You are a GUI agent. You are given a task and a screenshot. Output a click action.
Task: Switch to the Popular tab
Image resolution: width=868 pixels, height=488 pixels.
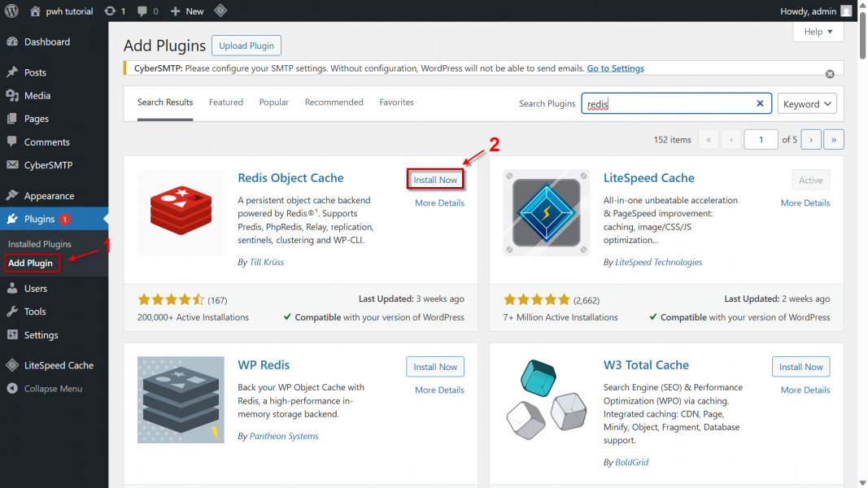point(274,102)
